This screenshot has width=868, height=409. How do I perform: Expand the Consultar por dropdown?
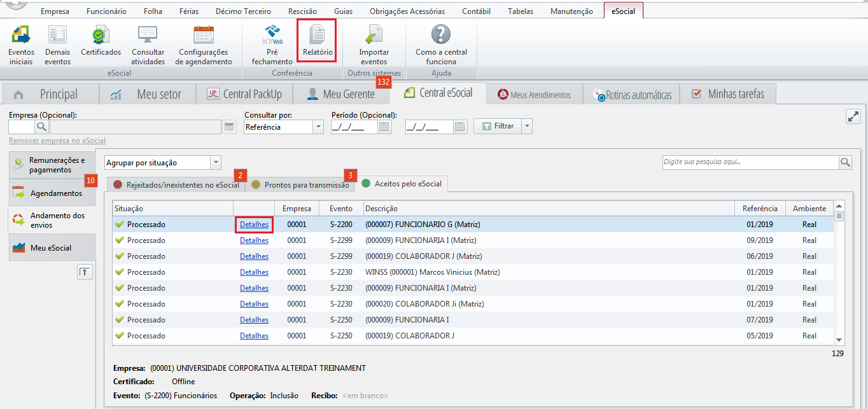[x=318, y=127]
